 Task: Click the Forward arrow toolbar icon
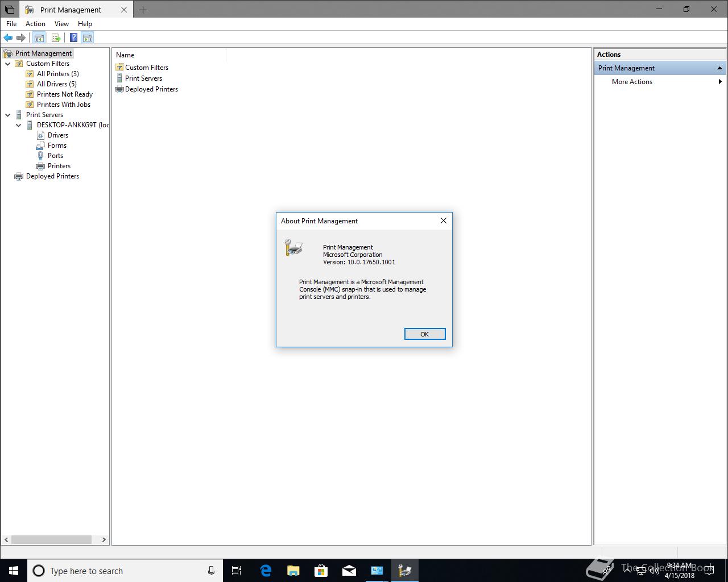(x=21, y=38)
